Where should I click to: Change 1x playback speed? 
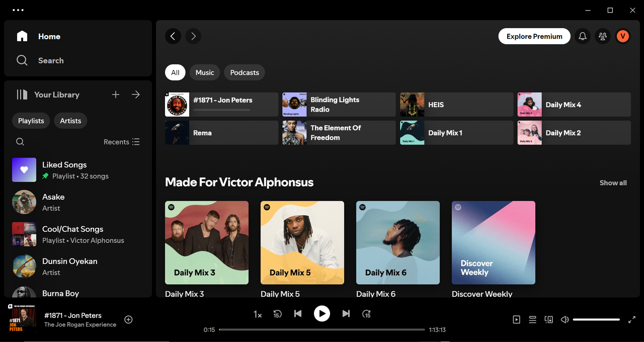coord(258,314)
